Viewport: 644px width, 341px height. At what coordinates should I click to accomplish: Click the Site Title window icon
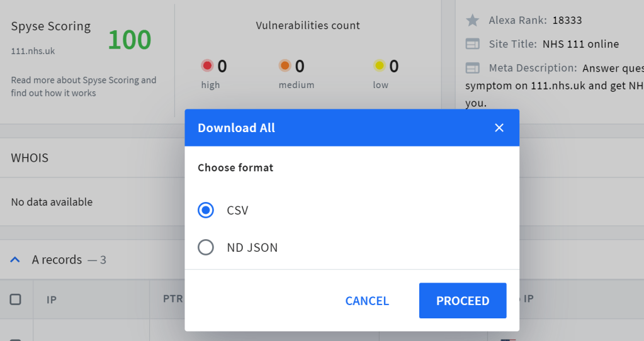point(472,44)
